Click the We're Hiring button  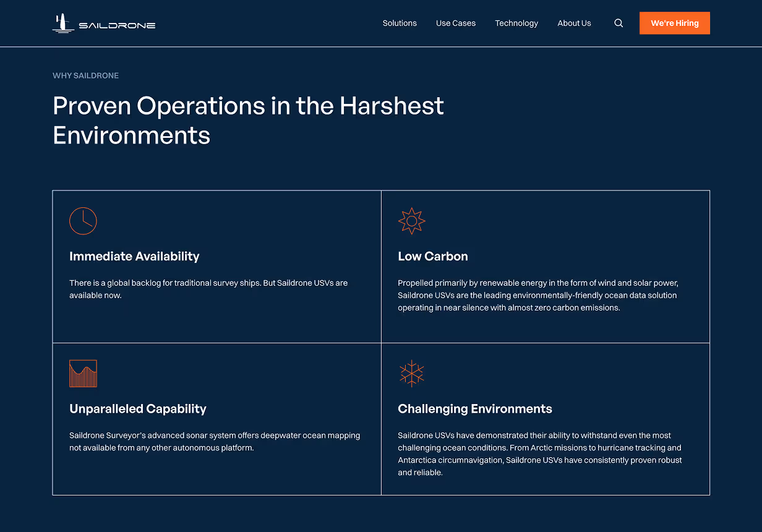675,23
